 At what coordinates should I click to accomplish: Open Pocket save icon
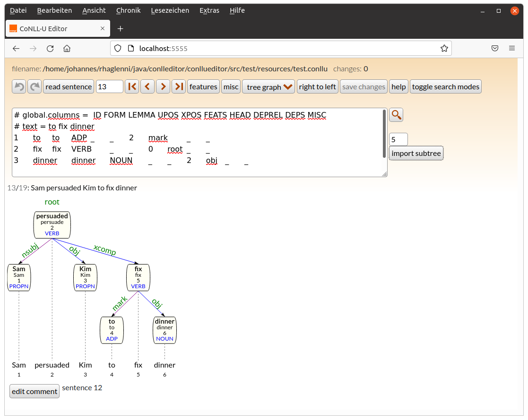coord(494,49)
